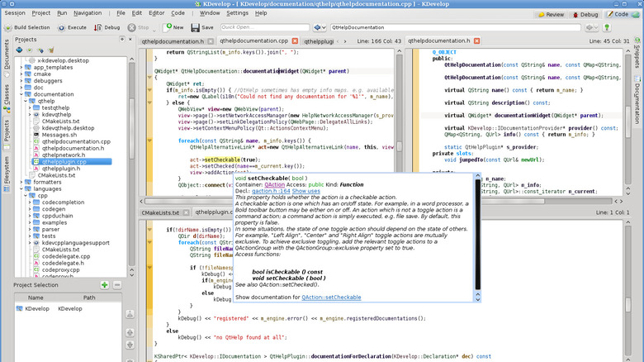Image resolution: width=644 pixels, height=362 pixels.
Task: Start debugging with the Debug toolbar icon
Action: [97, 27]
